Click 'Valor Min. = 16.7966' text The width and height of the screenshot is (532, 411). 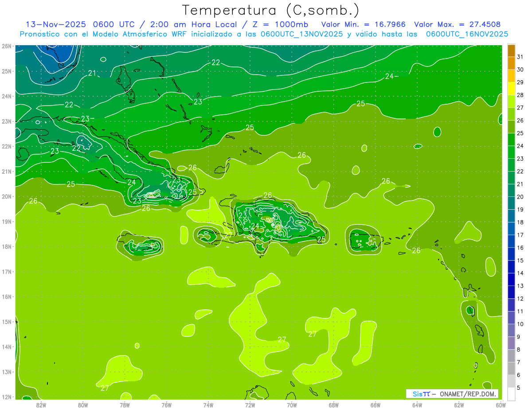tap(363, 24)
